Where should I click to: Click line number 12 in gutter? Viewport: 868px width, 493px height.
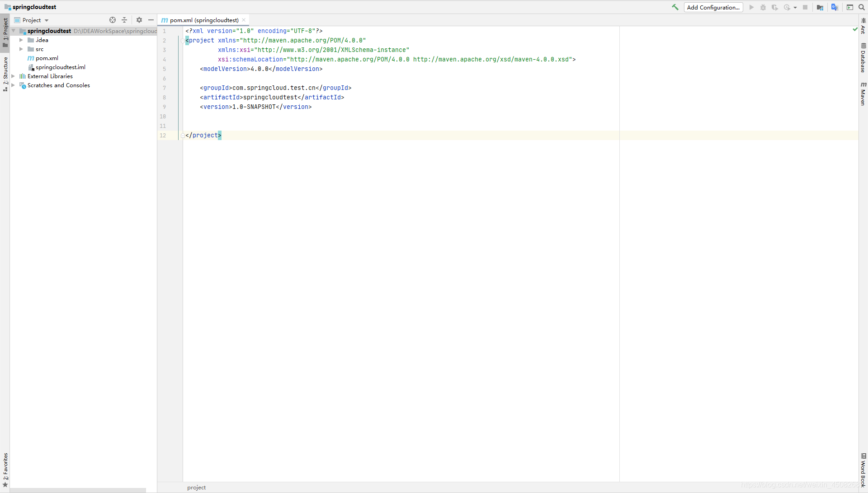[163, 135]
